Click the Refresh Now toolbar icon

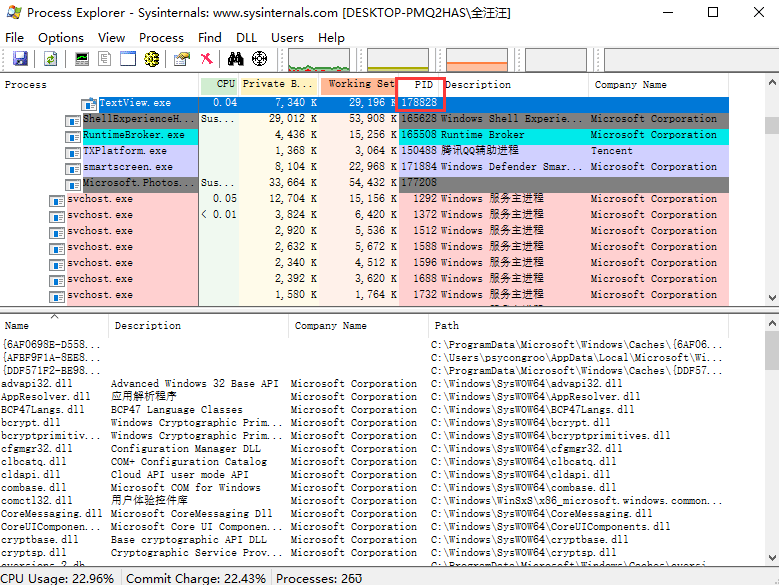(x=50, y=59)
